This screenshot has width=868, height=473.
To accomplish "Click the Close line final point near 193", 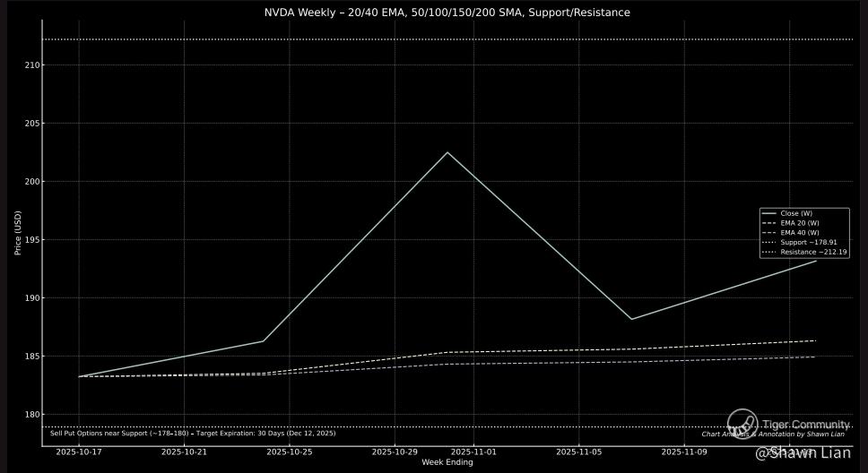I will point(816,261).
